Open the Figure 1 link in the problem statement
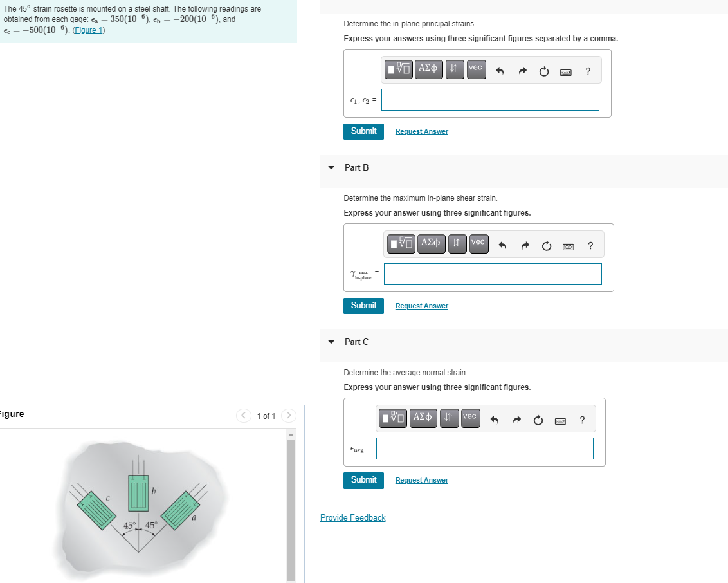Screen dimensions: 728x583 tap(87, 30)
